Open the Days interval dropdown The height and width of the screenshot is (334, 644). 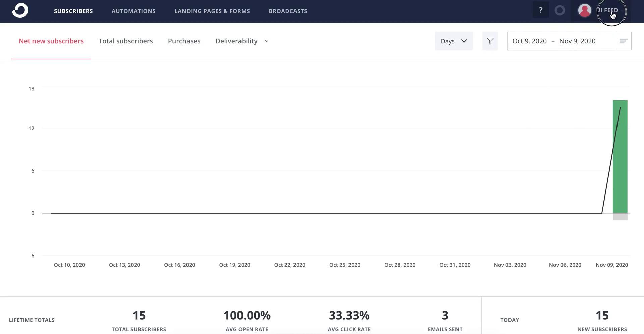[453, 41]
